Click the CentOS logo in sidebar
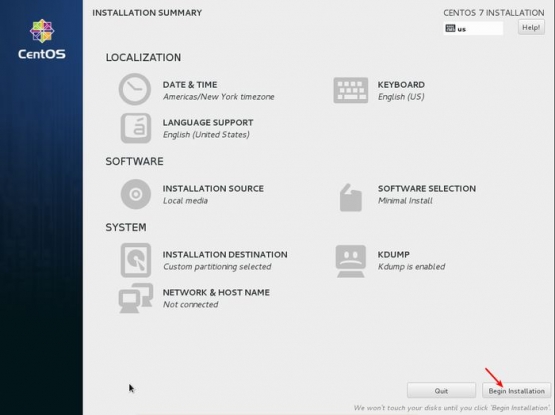This screenshot has height=415, width=555. coord(42,39)
